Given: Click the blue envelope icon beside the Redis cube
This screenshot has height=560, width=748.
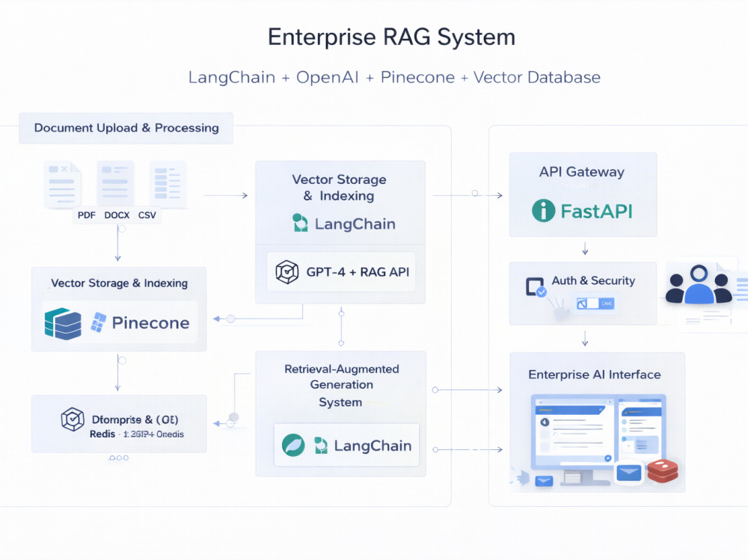Looking at the screenshot, I should [x=629, y=473].
